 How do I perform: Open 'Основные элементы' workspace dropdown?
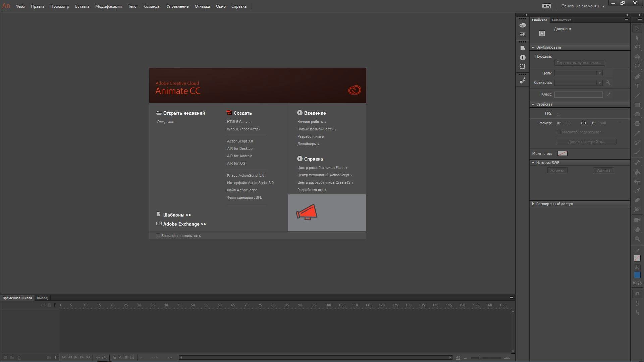583,6
